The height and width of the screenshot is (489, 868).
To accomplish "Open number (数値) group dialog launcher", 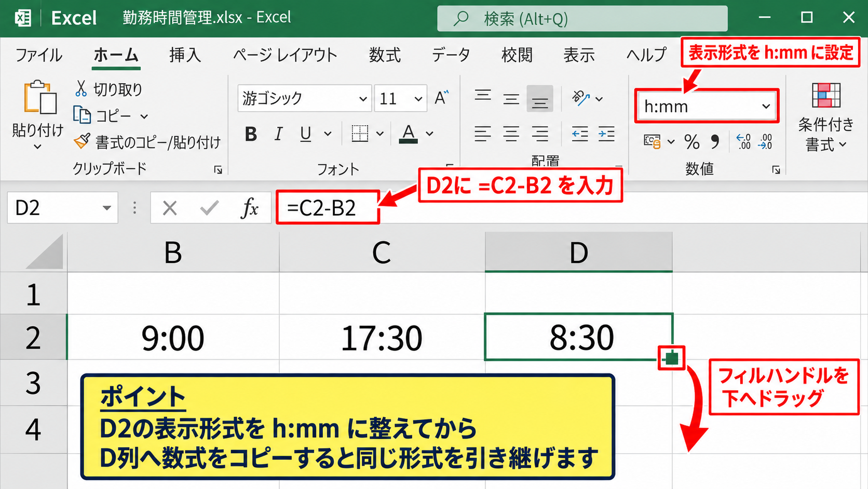I will [776, 170].
